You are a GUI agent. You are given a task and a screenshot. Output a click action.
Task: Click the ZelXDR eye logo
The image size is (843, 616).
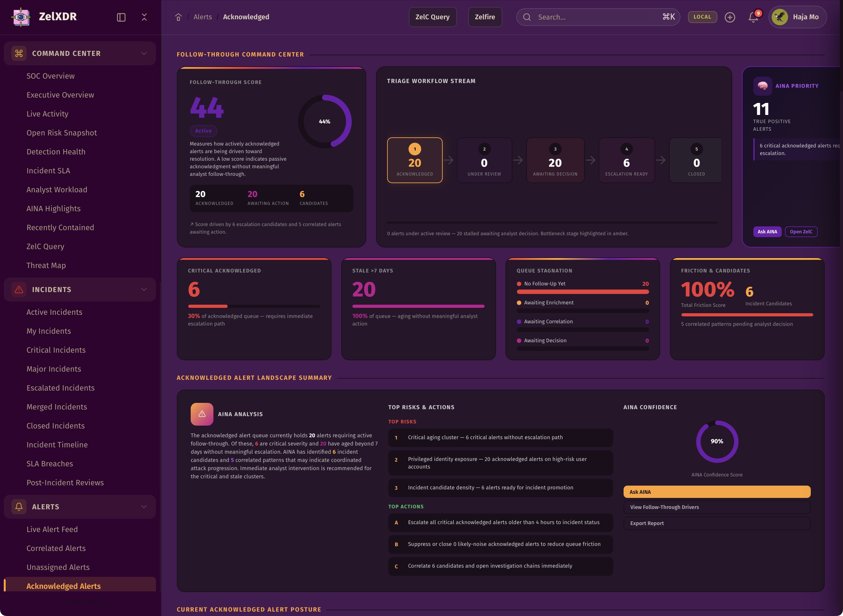[21, 17]
